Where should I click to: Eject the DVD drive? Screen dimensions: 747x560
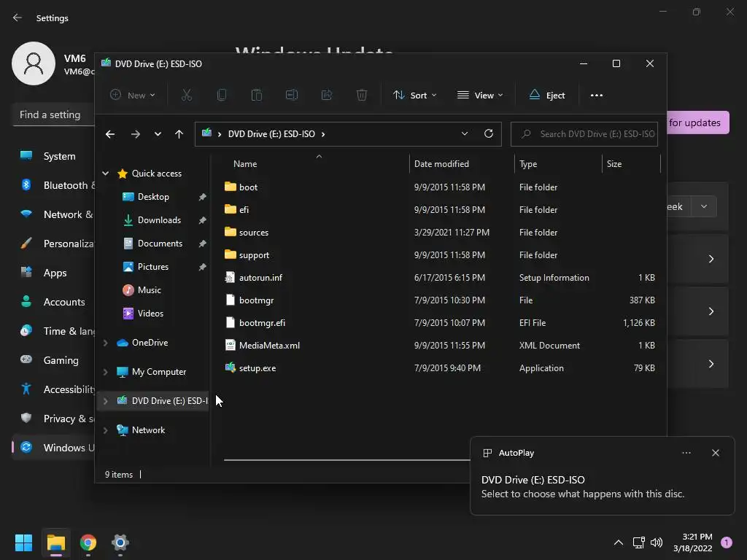click(547, 96)
